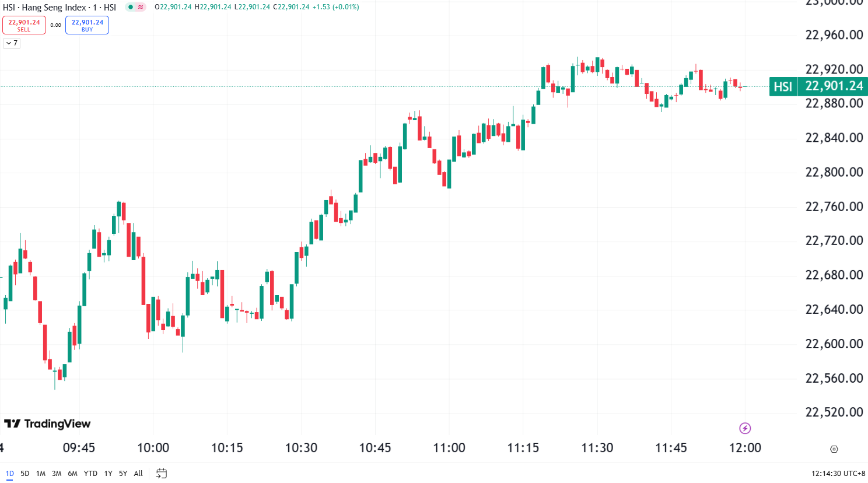This screenshot has width=868, height=483.
Task: Click the green HSI price label tag
Action: point(783,86)
